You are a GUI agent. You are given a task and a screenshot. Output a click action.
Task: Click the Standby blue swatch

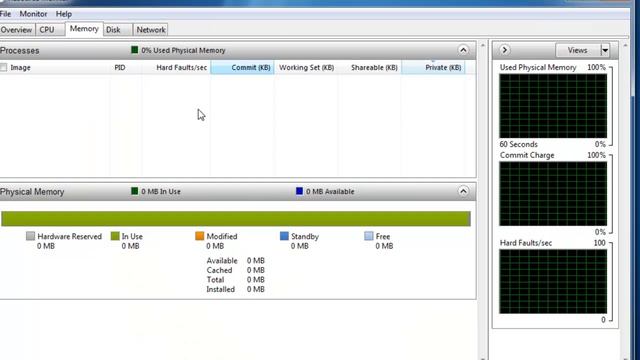pos(284,236)
